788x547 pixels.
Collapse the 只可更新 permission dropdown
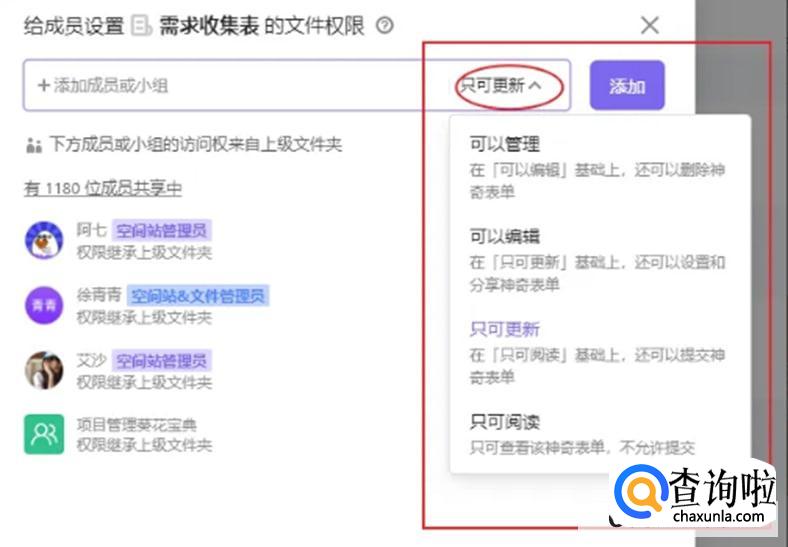501,85
